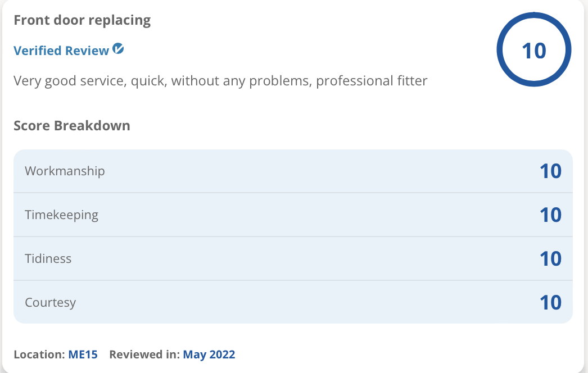Click the Score Breakdown heading
This screenshot has width=588, height=373.
[72, 126]
